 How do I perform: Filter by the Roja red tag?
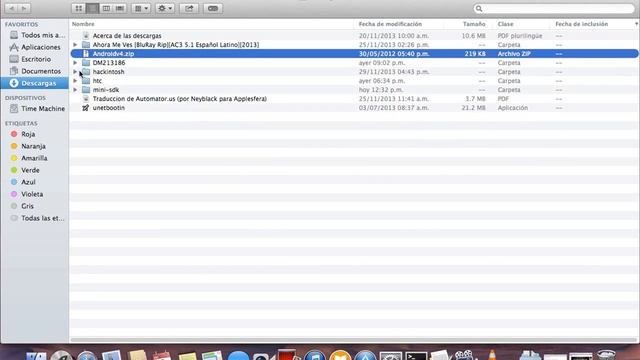[x=23, y=134]
